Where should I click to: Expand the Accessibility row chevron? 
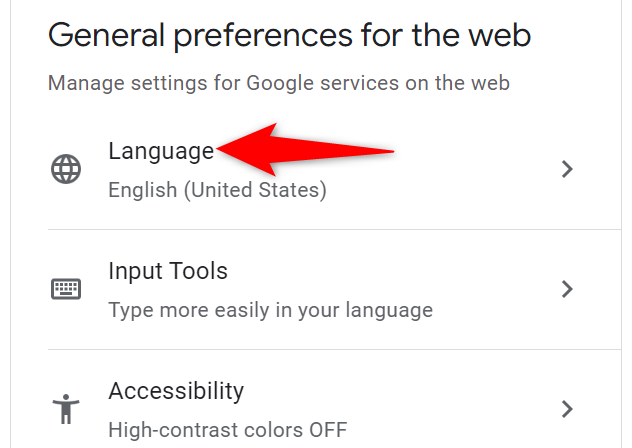click(x=567, y=408)
